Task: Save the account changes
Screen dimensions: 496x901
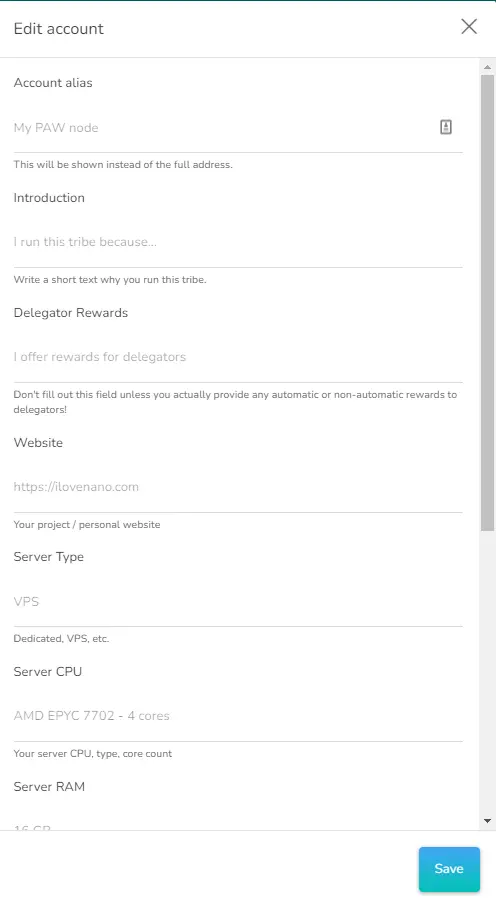Action: coord(449,868)
